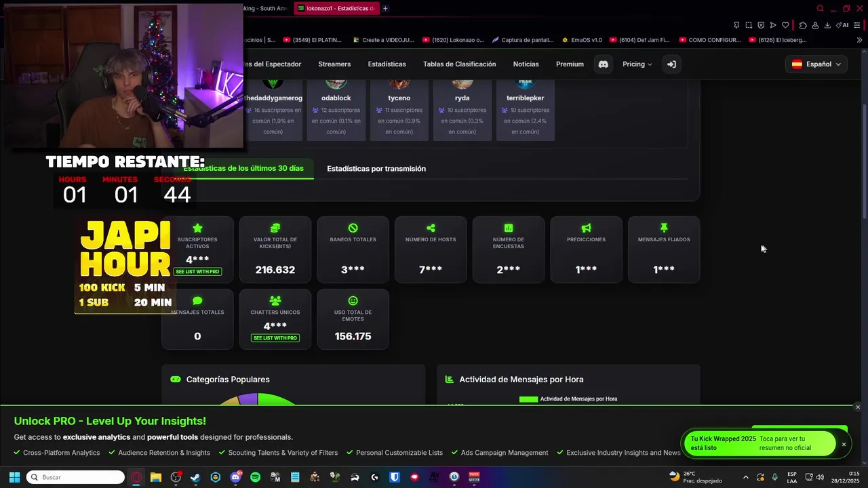Image resolution: width=868 pixels, height=488 pixels.
Task: Expand the Pricing dropdown menu
Action: pyautogui.click(x=637, y=64)
